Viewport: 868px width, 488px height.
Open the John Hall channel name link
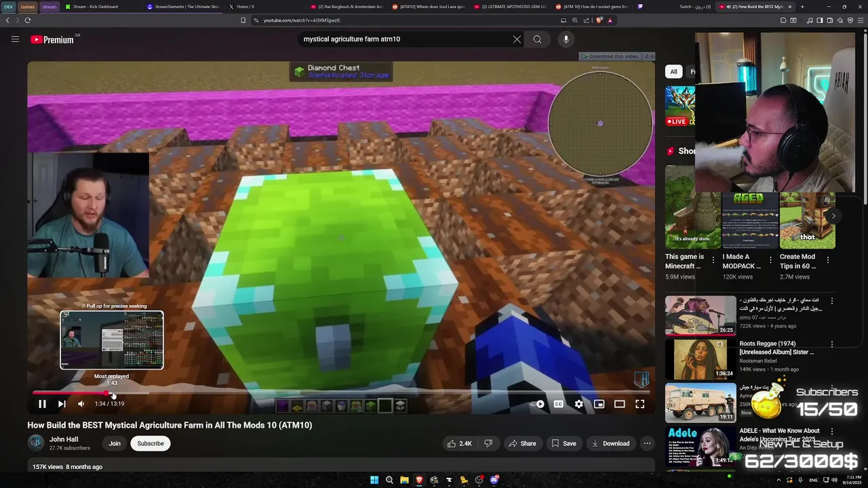coord(64,439)
